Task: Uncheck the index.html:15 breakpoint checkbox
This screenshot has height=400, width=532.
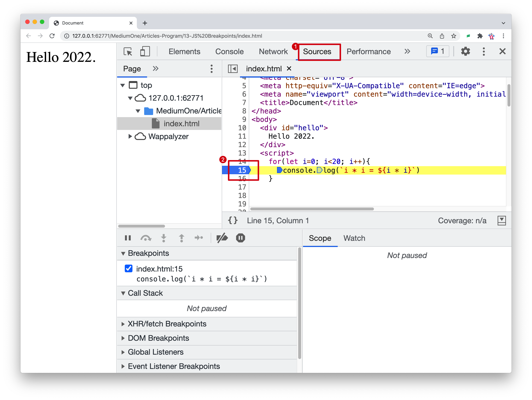Action: coord(128,268)
